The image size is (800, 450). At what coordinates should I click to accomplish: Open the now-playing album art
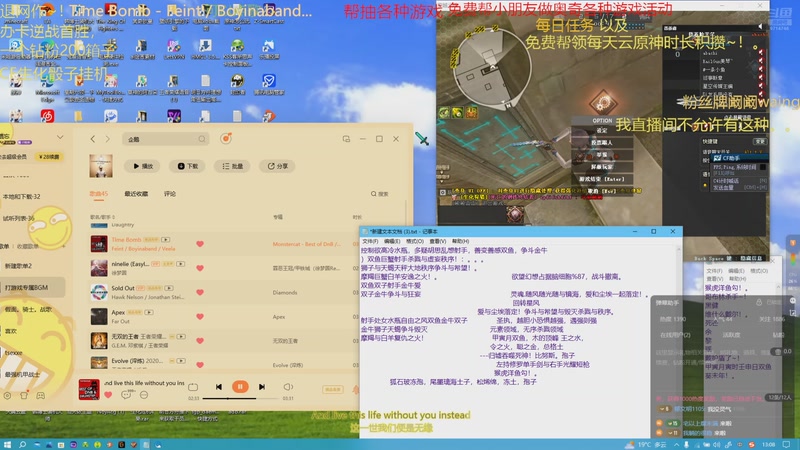(89, 389)
